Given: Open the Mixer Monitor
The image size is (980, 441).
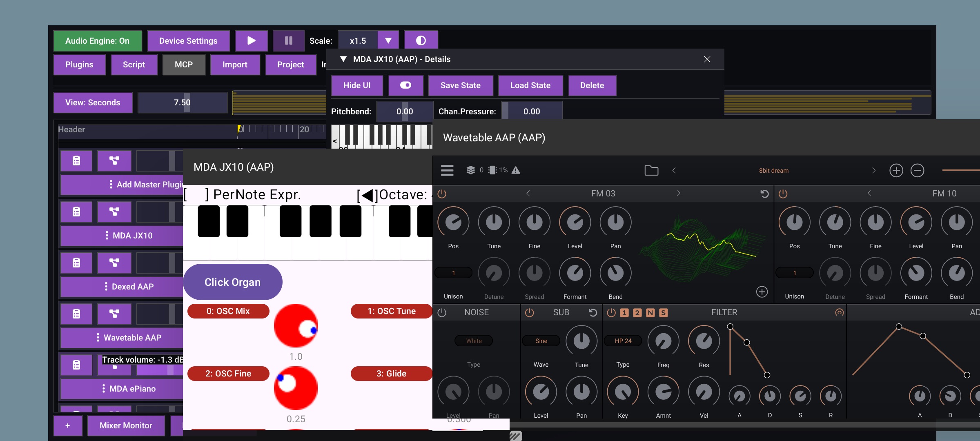Looking at the screenshot, I should 126,425.
